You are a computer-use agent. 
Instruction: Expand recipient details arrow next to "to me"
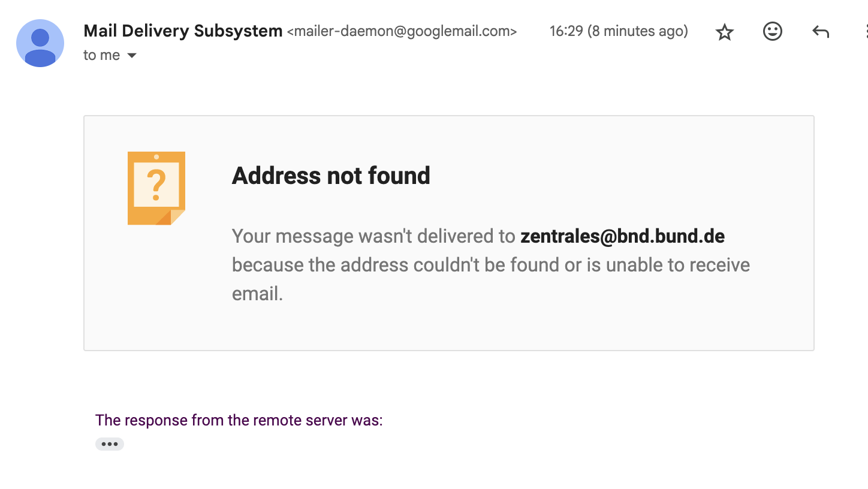click(132, 56)
